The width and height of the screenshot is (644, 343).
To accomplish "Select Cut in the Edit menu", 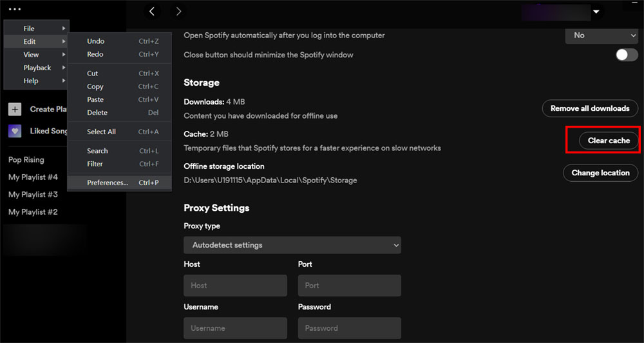I will tap(120, 73).
